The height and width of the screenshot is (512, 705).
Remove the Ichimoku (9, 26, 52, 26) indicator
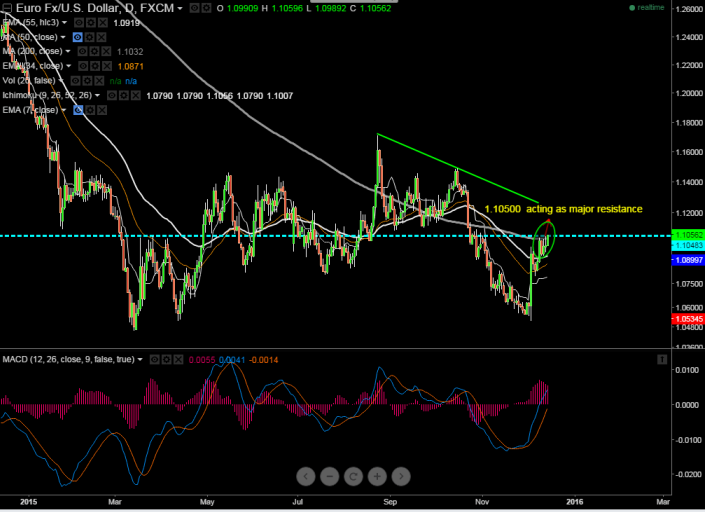pyautogui.click(x=135, y=95)
